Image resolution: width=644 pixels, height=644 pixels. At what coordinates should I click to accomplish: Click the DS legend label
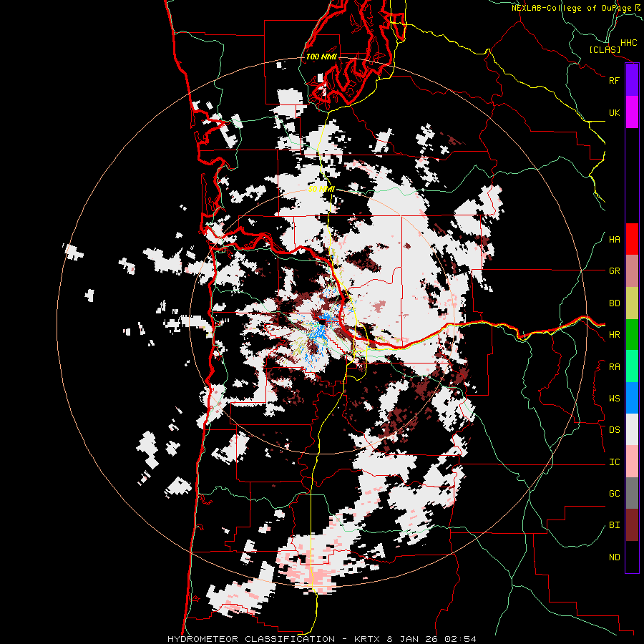(614, 430)
